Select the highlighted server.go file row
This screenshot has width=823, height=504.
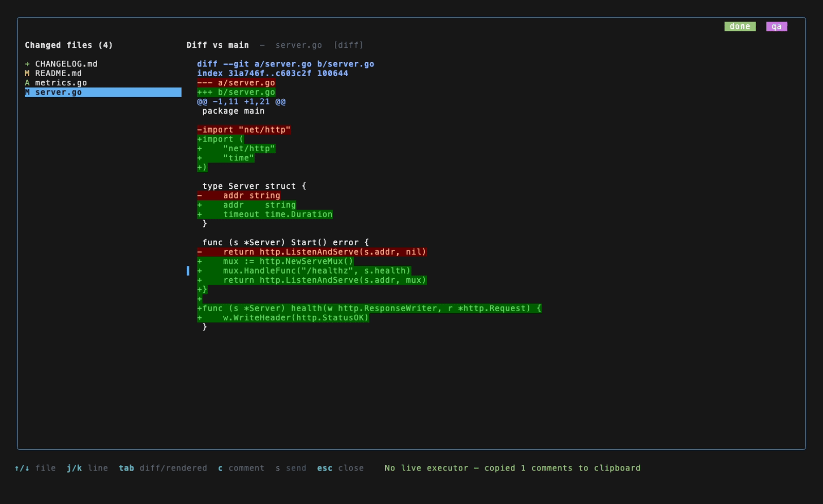tap(103, 92)
